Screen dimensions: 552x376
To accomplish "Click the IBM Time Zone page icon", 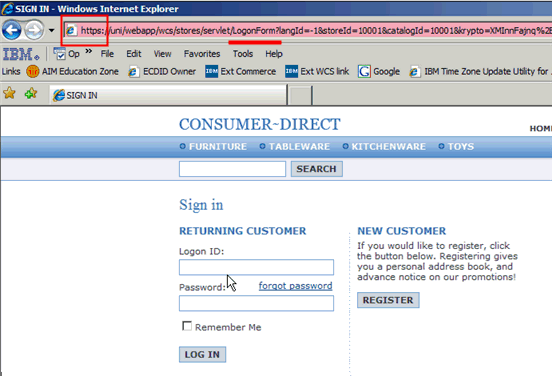I will [x=414, y=72].
